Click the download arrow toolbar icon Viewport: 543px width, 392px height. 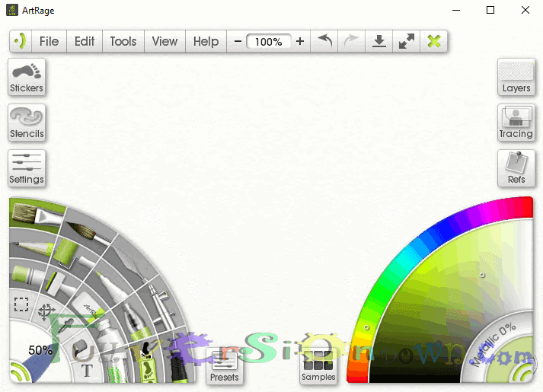pos(379,41)
